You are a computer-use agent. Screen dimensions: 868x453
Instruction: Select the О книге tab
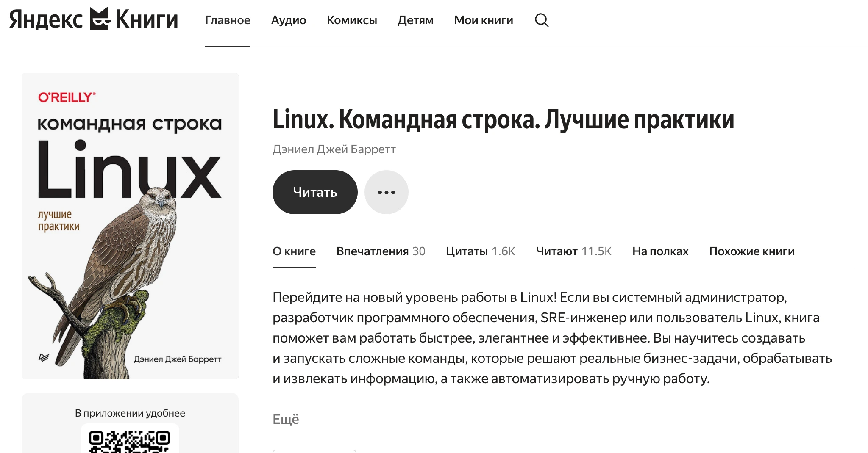coord(294,251)
